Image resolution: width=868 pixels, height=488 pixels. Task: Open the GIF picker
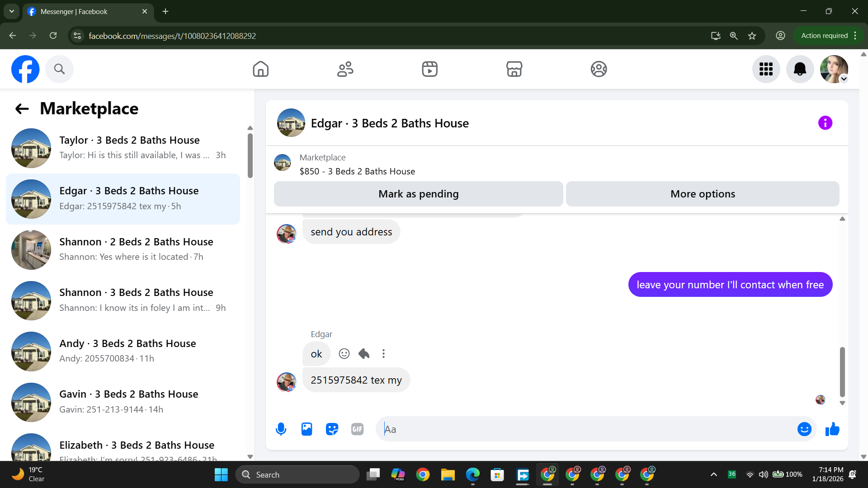[357, 429]
